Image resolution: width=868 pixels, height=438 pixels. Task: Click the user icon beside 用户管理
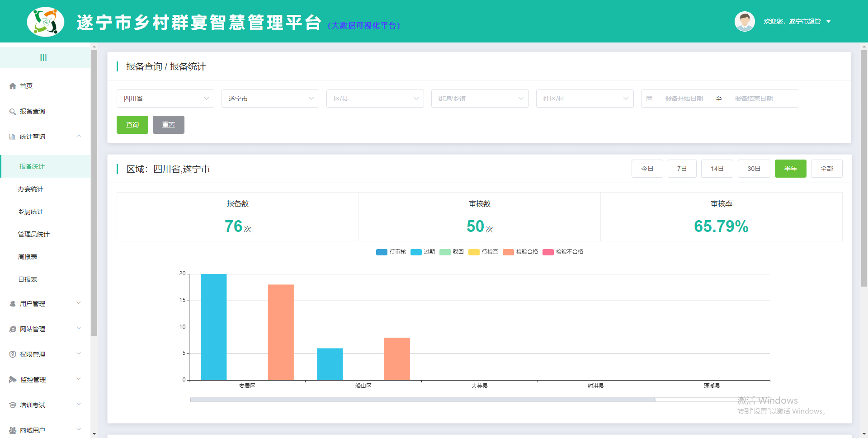(13, 304)
